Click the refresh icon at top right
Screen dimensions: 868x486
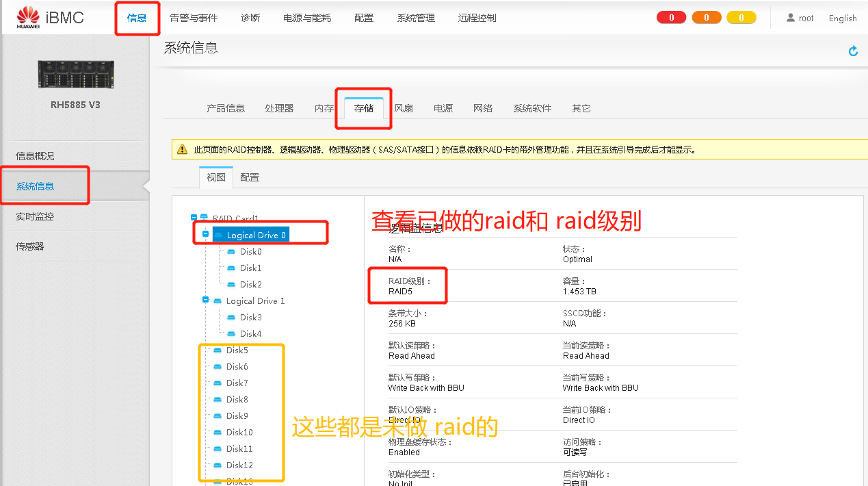[853, 51]
